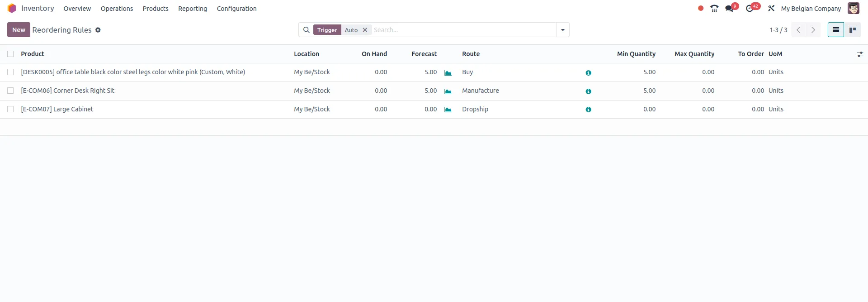Viewport: 868px width, 302px height.
Task: Open the debug tools wrench icon
Action: (x=771, y=8)
